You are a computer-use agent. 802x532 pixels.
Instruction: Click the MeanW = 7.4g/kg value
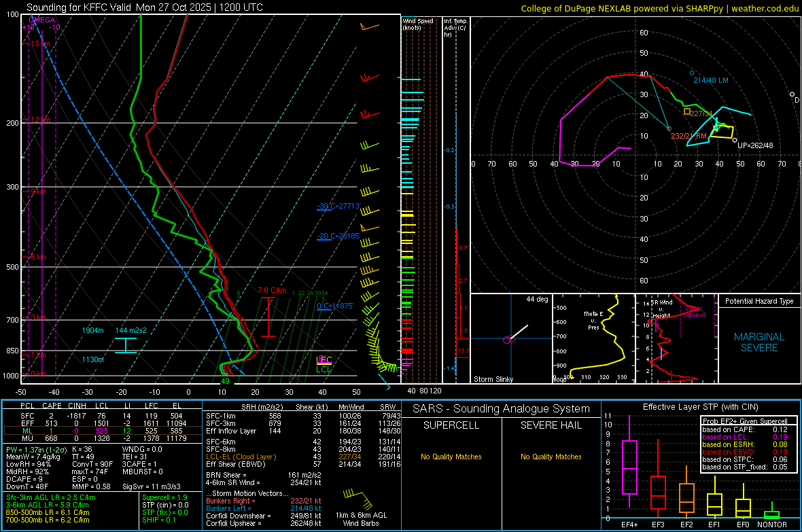33,457
